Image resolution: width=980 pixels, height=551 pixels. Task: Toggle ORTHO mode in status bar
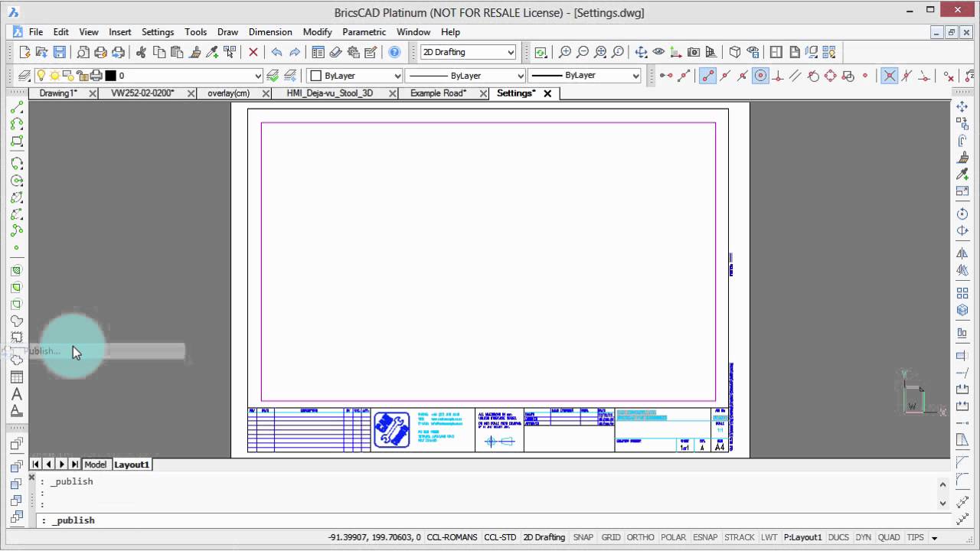[641, 537]
